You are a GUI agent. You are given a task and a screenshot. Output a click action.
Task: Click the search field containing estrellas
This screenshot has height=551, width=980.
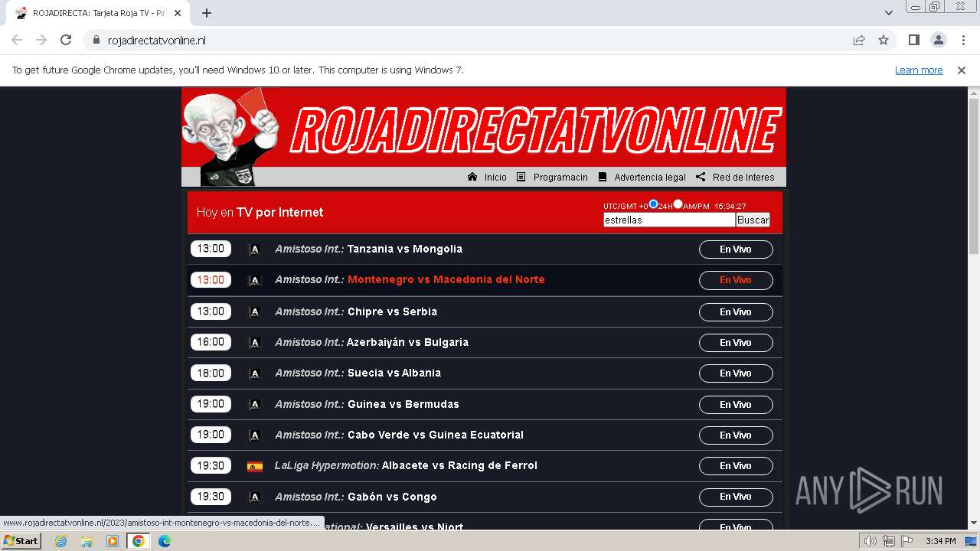669,220
